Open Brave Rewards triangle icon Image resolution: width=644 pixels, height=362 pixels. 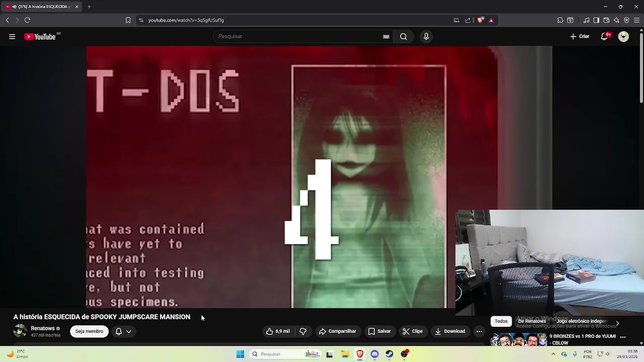tap(491, 20)
